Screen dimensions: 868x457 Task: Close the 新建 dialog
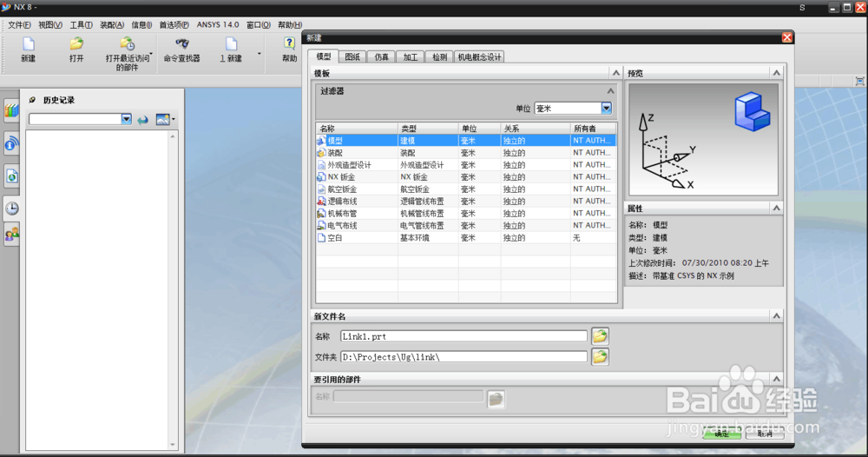(x=786, y=37)
